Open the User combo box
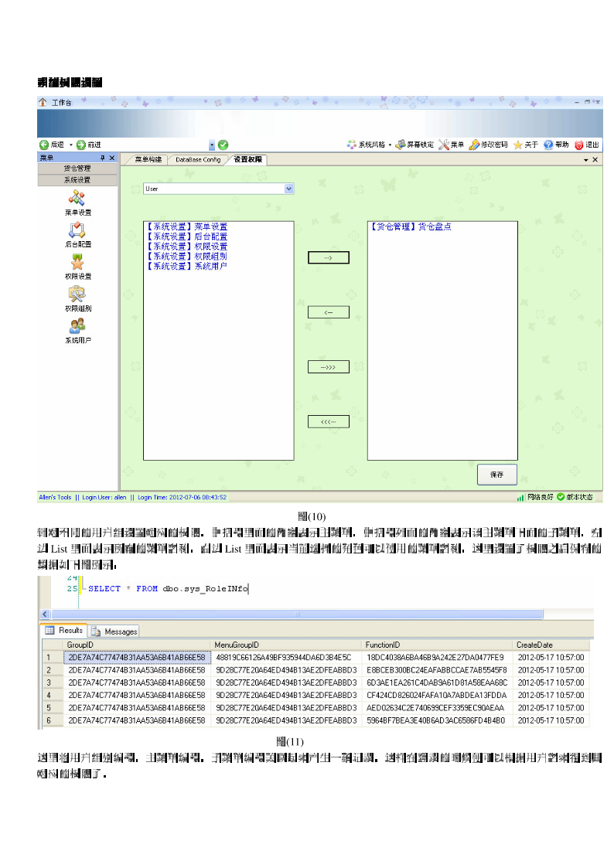614x868 pixels. click(x=219, y=189)
